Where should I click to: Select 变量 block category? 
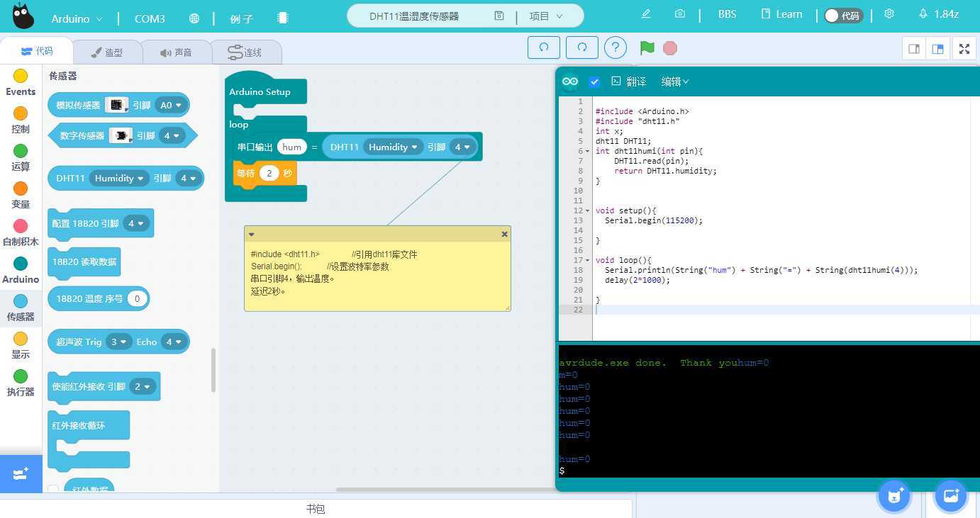21,196
